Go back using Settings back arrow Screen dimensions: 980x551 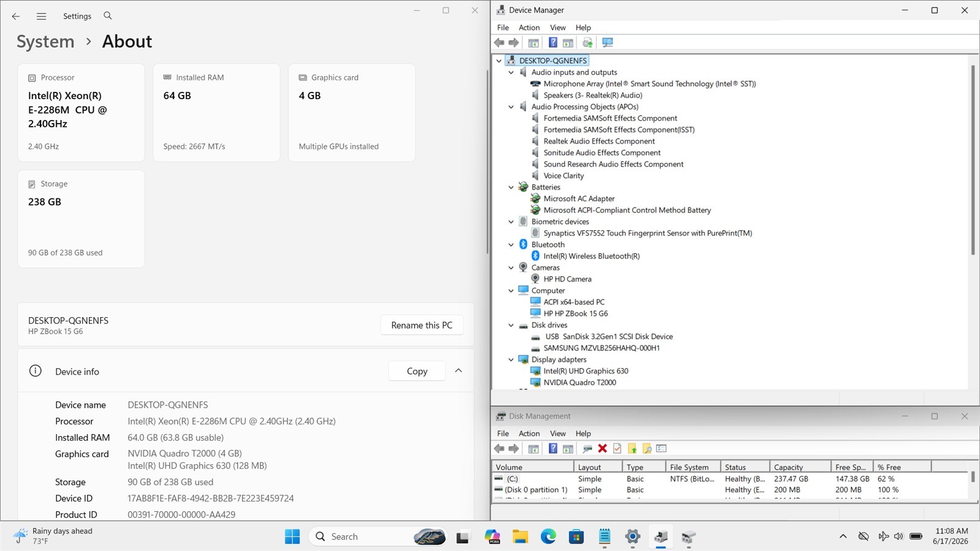16,17
